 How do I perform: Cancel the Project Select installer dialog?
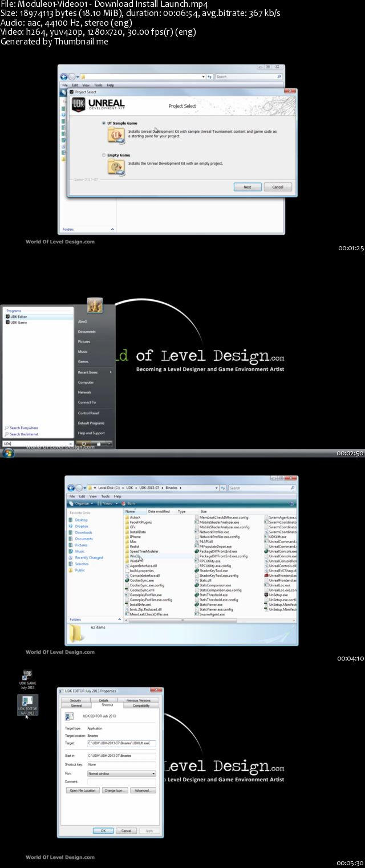coord(278,187)
